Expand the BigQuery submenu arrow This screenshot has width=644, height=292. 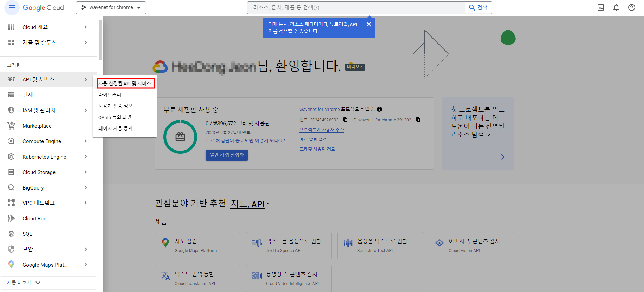[x=86, y=187]
